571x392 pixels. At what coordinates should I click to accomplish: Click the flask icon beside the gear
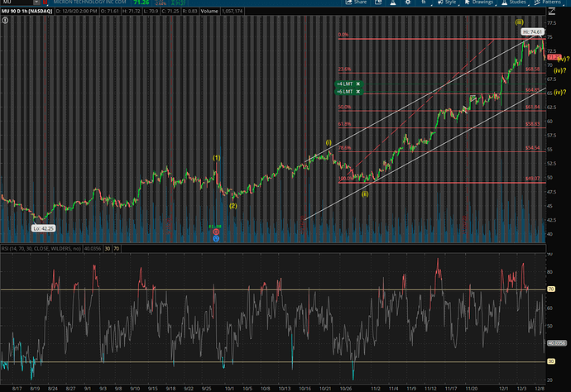click(393, 2)
